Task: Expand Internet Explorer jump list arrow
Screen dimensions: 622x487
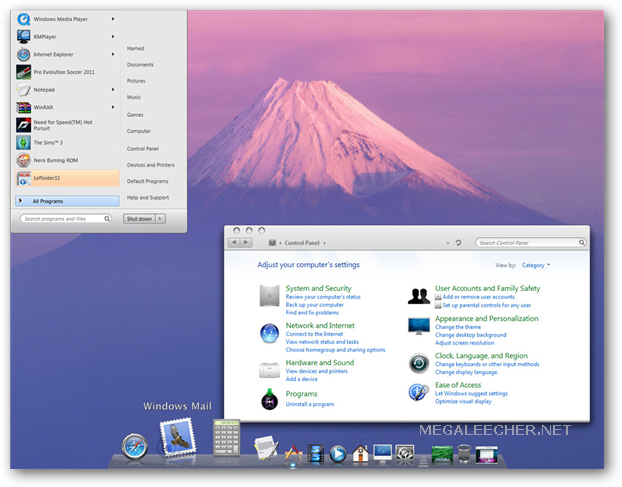Action: click(x=113, y=54)
